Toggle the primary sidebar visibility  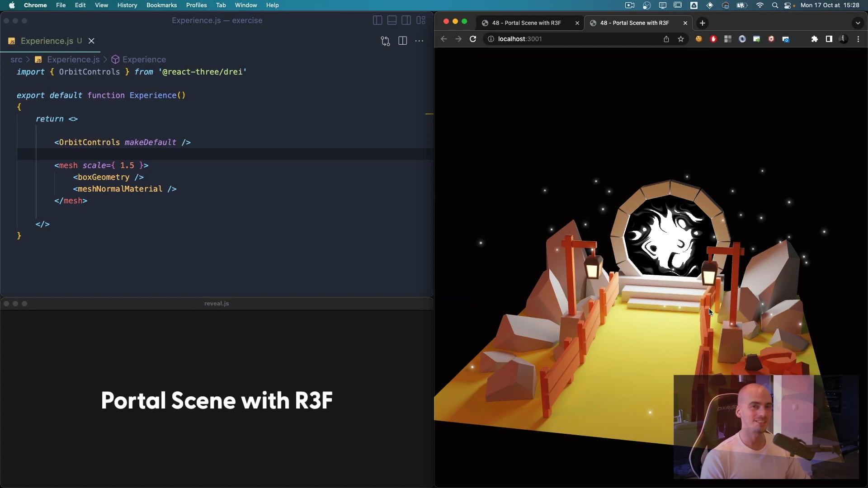tap(378, 20)
